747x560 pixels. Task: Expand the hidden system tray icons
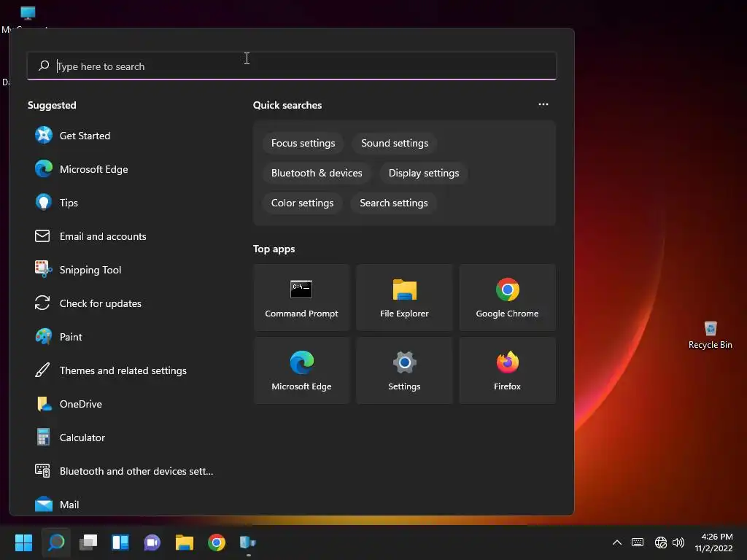[617, 542]
